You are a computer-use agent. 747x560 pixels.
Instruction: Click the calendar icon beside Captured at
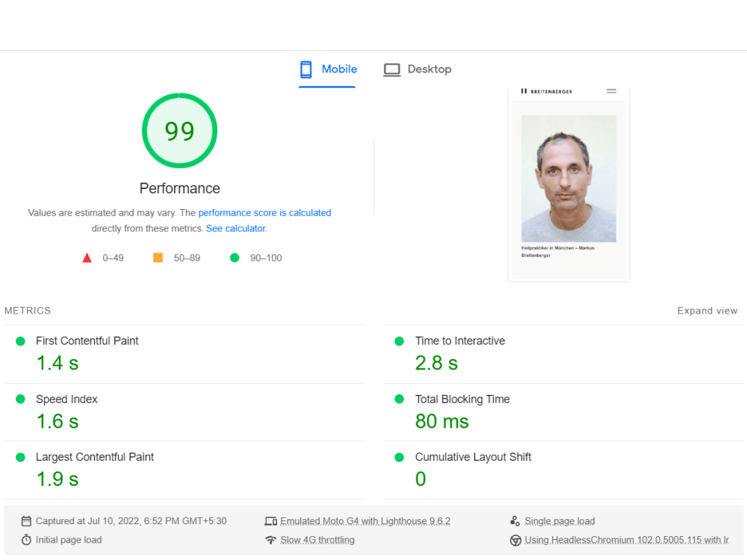[26, 521]
